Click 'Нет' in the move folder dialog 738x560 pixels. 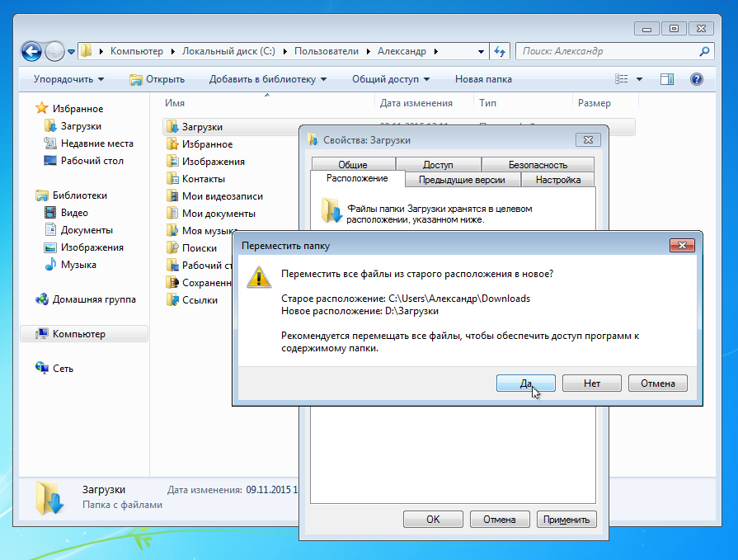coord(591,383)
